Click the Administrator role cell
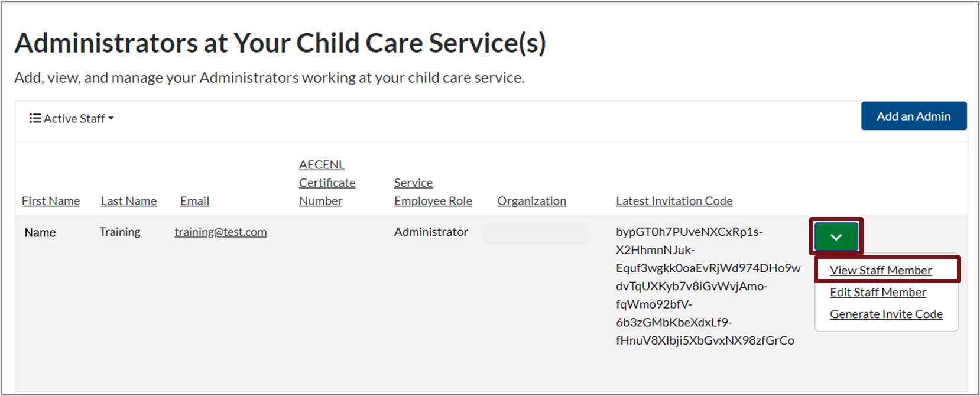The image size is (980, 396). (x=431, y=232)
